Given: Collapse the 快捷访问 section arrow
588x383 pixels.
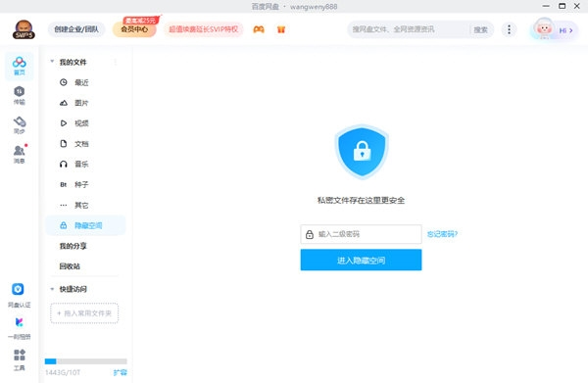Looking at the screenshot, I should (x=52, y=289).
